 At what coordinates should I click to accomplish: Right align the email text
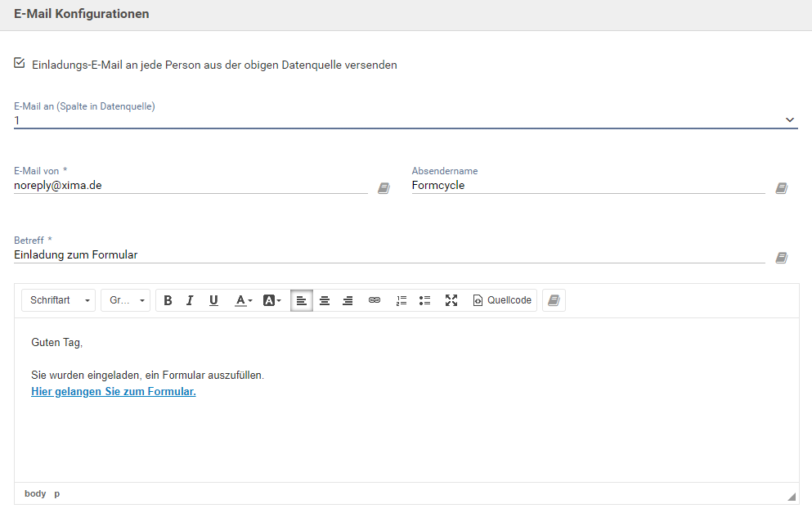348,300
